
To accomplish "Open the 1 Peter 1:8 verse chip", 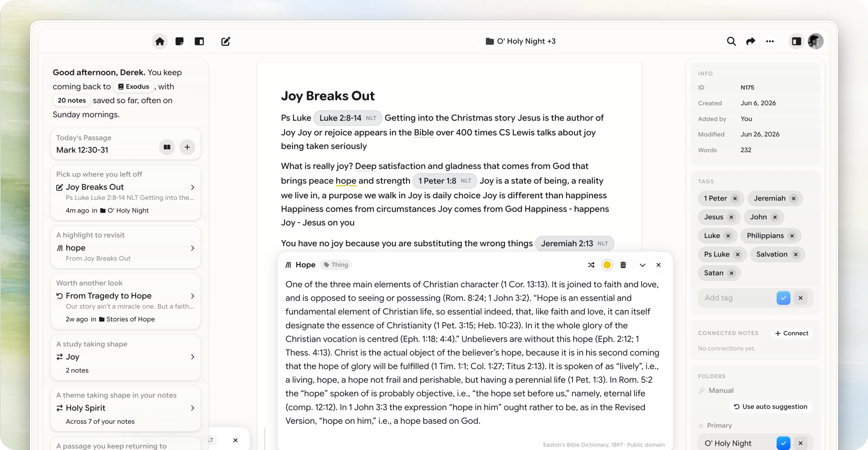I will coord(445,181).
